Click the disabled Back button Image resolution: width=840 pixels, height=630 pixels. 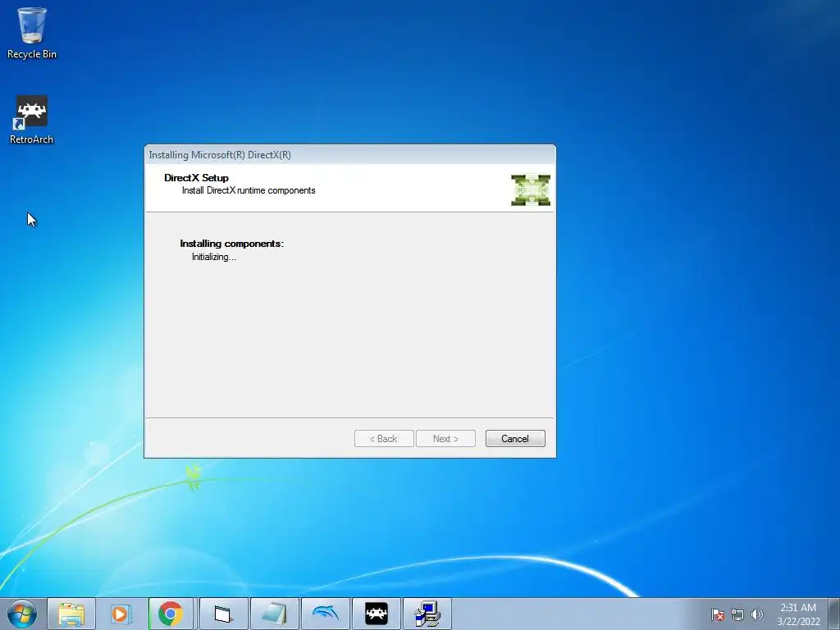pos(384,438)
